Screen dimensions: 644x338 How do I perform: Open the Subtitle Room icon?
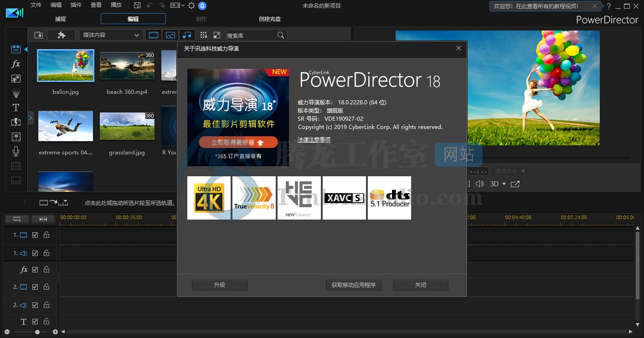pyautogui.click(x=16, y=180)
